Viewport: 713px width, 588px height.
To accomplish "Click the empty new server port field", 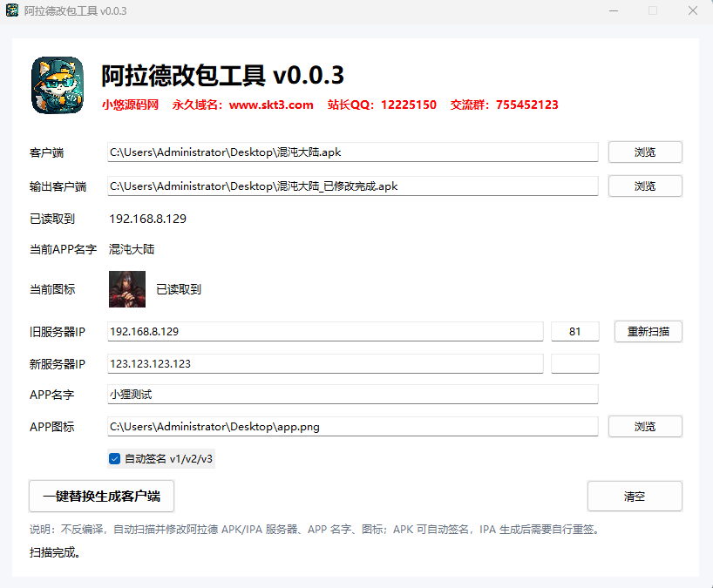I will point(575,364).
